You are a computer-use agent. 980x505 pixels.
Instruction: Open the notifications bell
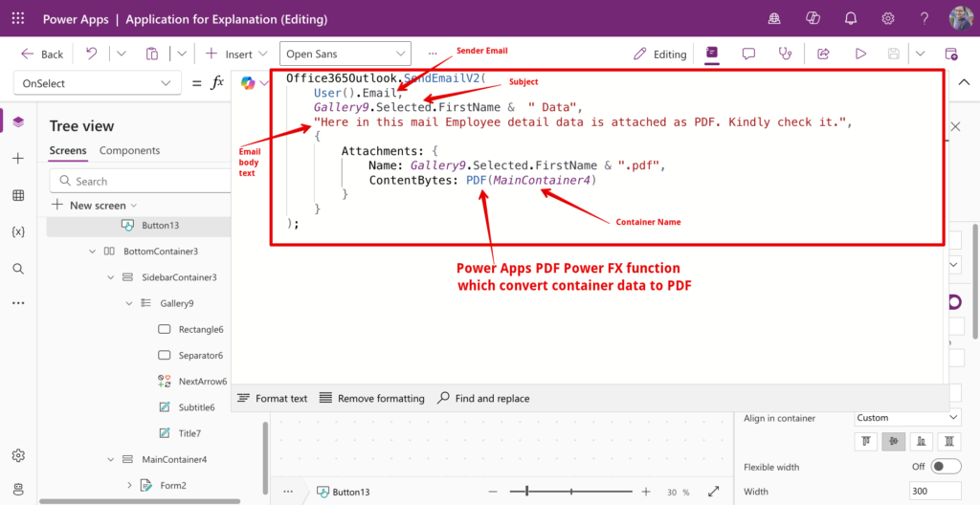click(x=850, y=19)
